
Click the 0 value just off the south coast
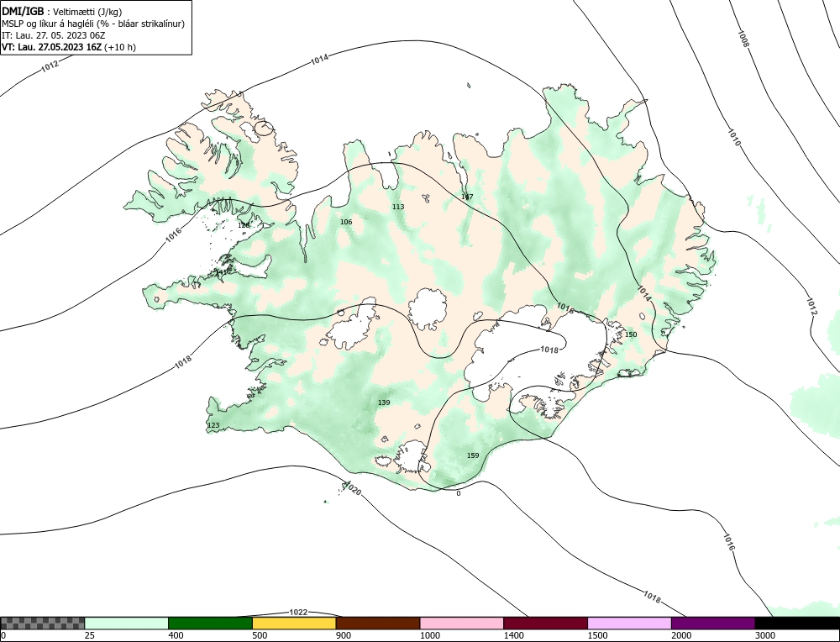tap(458, 493)
